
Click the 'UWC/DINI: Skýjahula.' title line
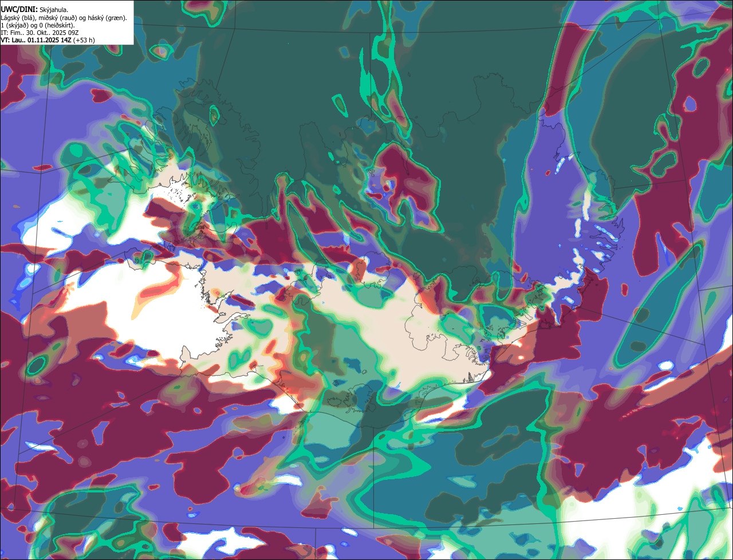(x=34, y=10)
